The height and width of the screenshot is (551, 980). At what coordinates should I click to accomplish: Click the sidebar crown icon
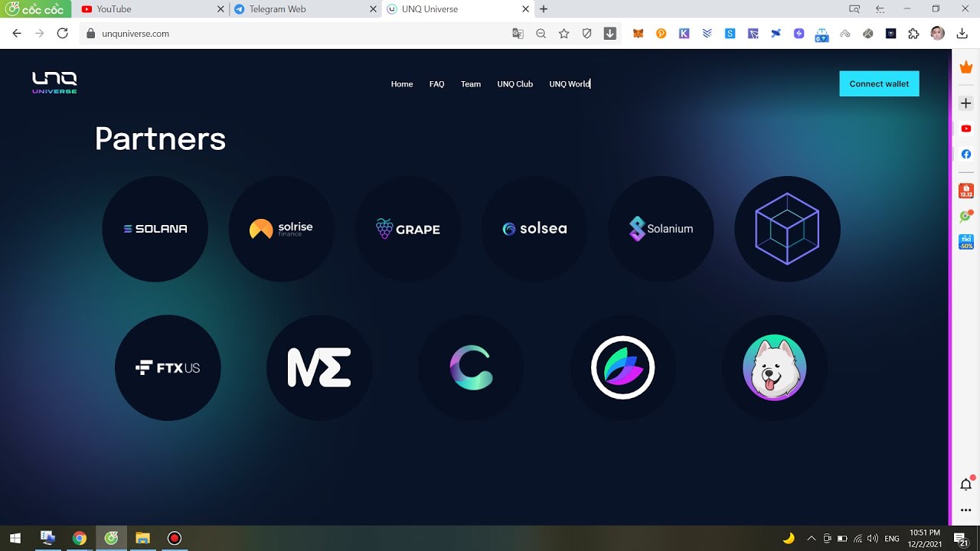coord(966,68)
